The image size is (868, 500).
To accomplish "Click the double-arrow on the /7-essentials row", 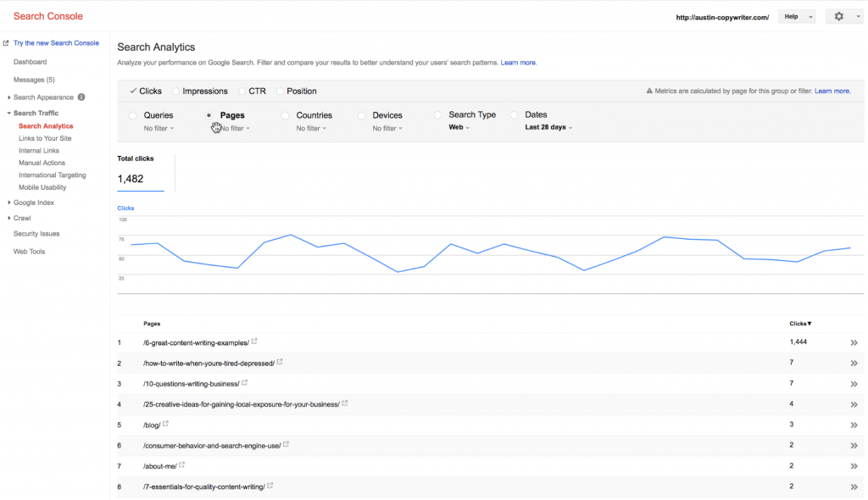I will [855, 486].
